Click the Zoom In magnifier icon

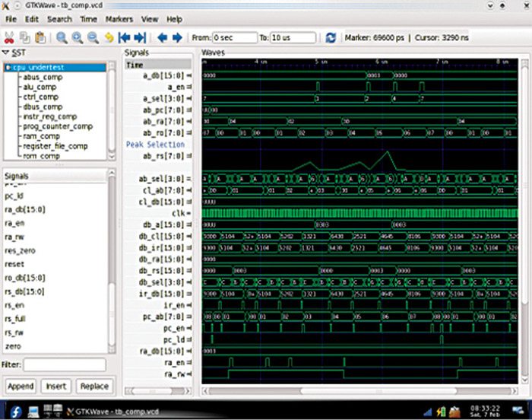coord(77,37)
